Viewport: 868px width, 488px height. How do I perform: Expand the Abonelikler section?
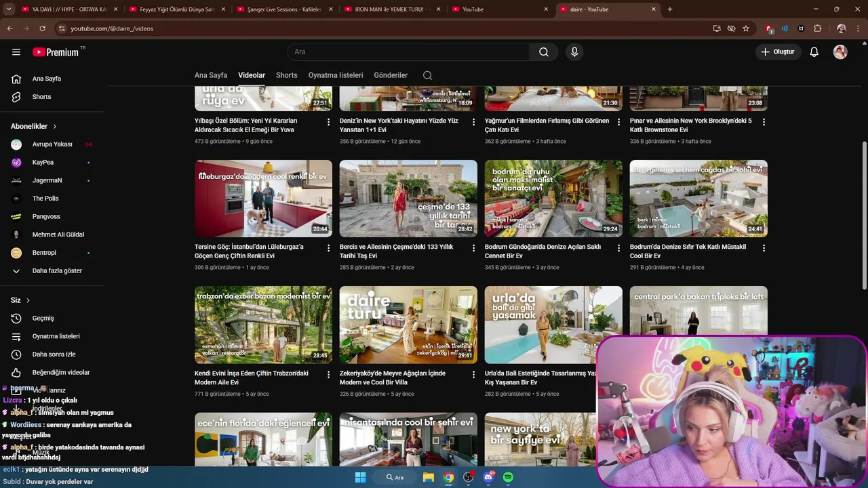tap(34, 126)
